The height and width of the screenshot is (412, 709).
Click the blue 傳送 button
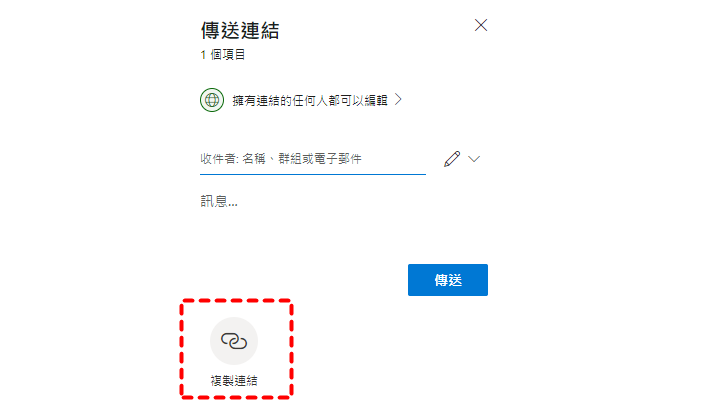click(x=448, y=280)
